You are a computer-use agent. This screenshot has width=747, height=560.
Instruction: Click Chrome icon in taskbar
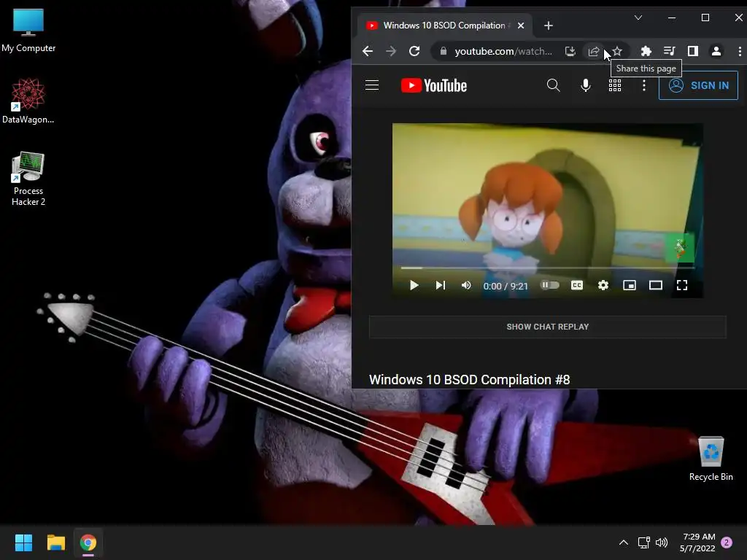pyautogui.click(x=88, y=542)
